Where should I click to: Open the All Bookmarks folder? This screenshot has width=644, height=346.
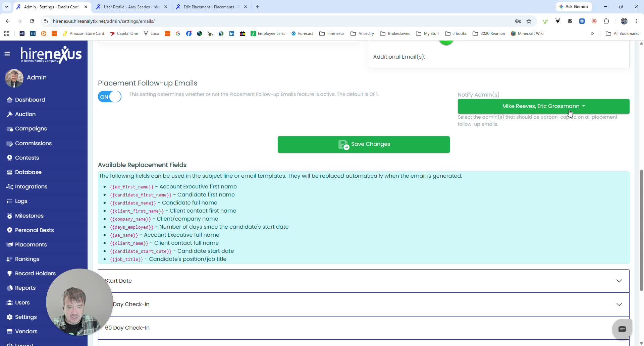[623, 34]
